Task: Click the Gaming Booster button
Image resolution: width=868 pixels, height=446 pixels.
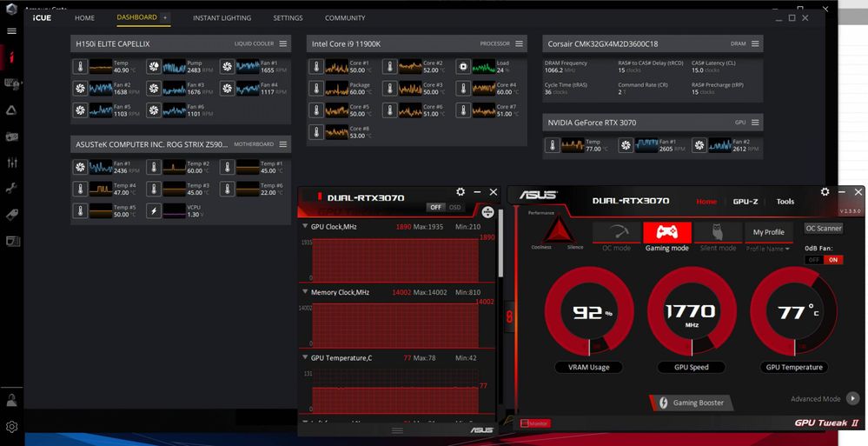Action: point(692,403)
